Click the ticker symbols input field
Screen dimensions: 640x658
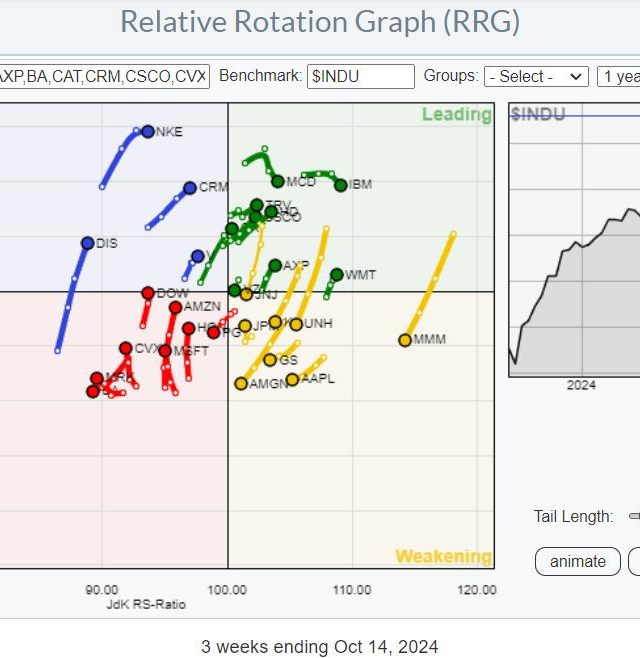[104, 76]
